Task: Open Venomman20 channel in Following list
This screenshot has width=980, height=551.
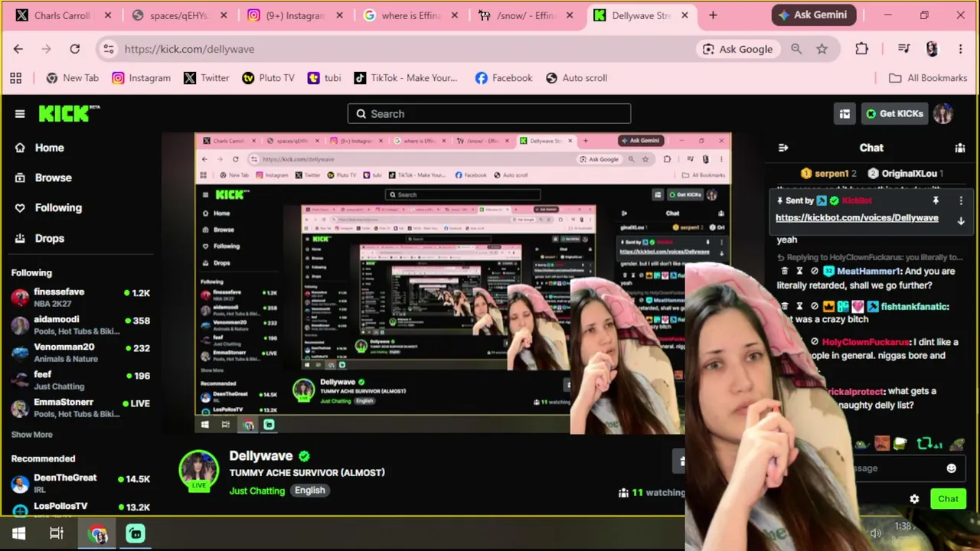Action: [80, 353]
